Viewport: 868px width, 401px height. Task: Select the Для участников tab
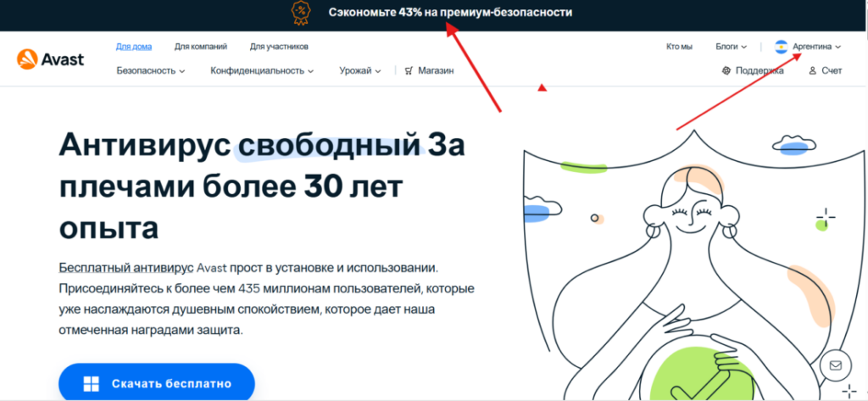279,47
